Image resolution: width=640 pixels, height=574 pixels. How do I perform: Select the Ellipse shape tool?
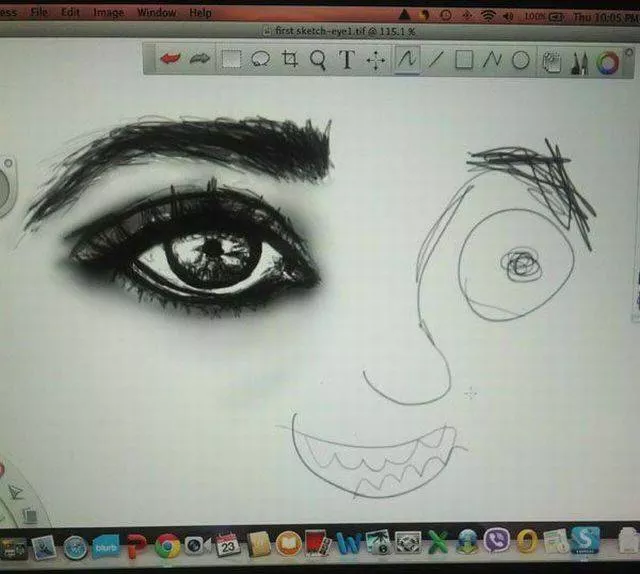tap(520, 60)
